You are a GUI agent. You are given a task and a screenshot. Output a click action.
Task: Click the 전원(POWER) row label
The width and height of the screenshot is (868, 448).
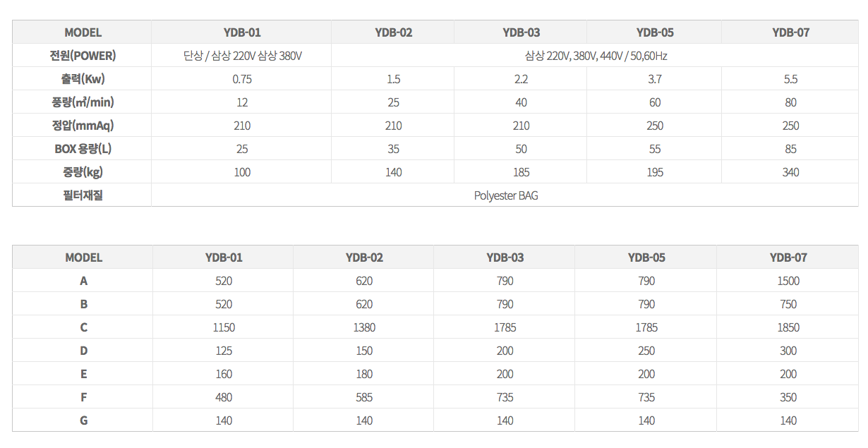pyautogui.click(x=83, y=56)
